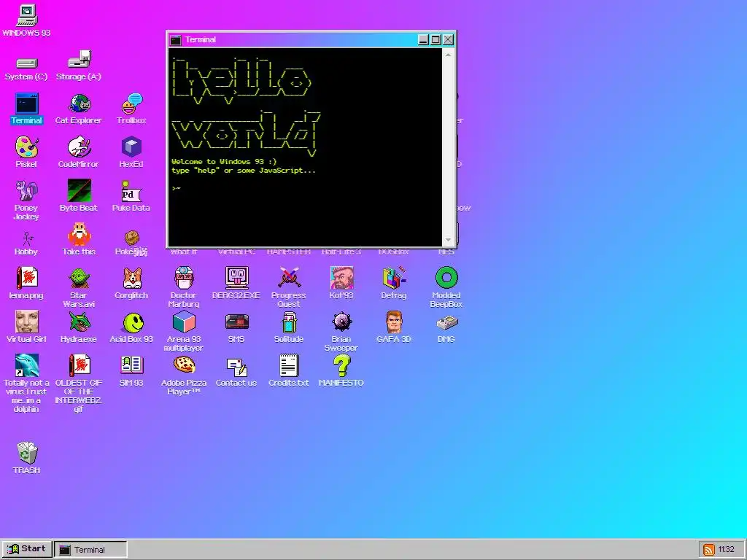Click the RSS feed tray icon
Viewport: 747px width, 560px height.
(x=709, y=550)
